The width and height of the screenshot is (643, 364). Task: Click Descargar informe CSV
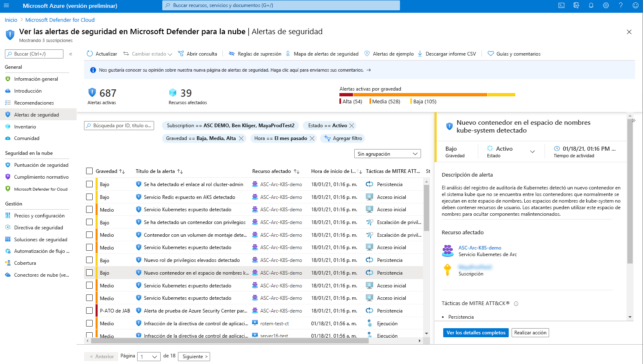[447, 54]
